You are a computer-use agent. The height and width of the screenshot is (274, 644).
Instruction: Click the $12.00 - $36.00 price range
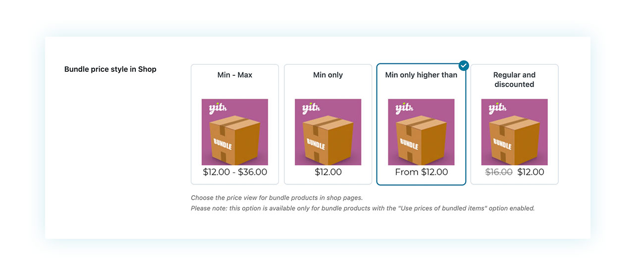pos(235,172)
